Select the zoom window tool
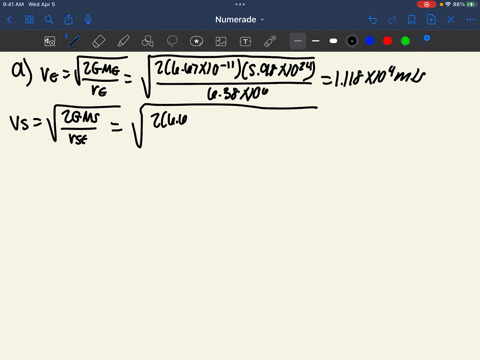 (50, 41)
